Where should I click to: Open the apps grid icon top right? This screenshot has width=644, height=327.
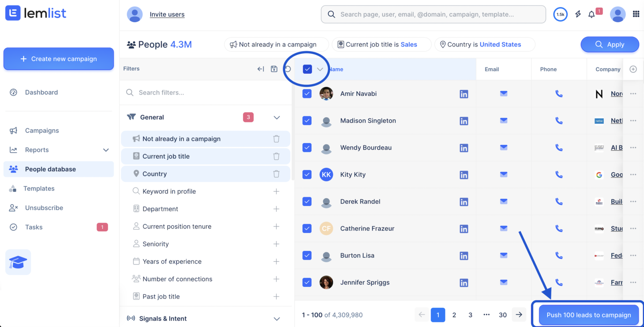pos(636,14)
